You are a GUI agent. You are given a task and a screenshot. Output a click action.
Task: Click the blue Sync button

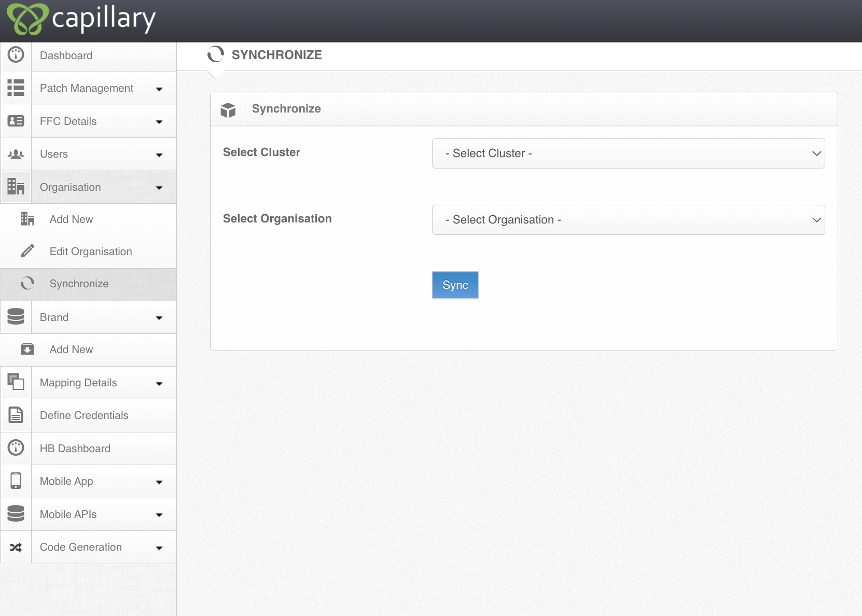point(455,285)
